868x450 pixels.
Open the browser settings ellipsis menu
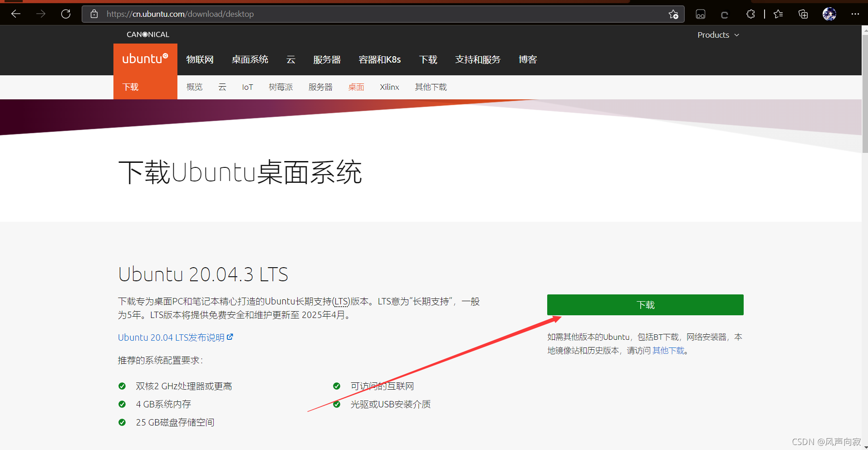click(x=855, y=14)
